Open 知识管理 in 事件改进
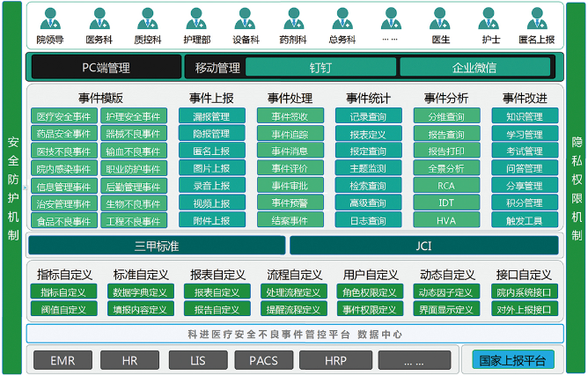 tap(525, 116)
